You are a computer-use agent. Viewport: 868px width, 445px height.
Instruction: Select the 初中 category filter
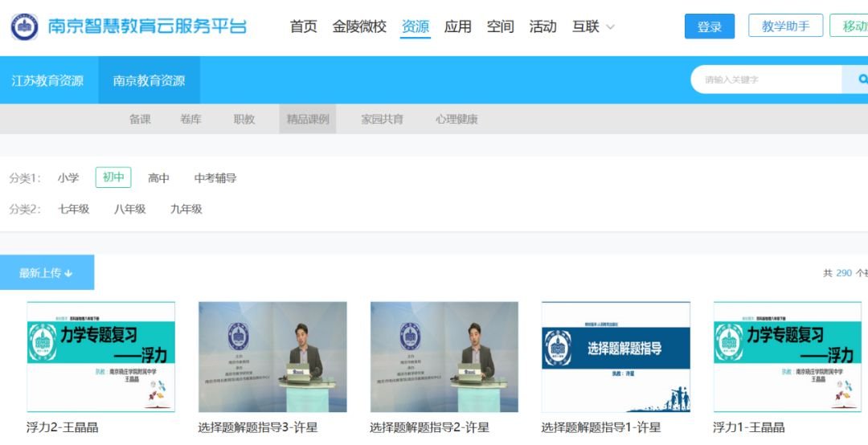[113, 178]
